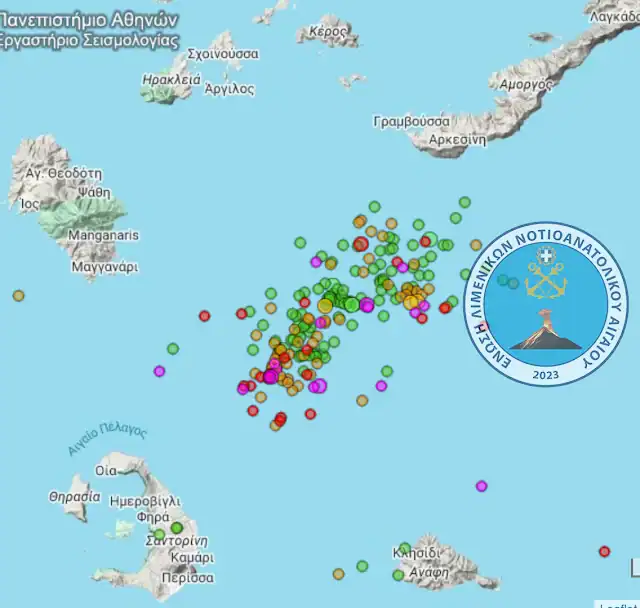The height and width of the screenshot is (608, 640).
Task: Click the Ίος island label
Action: click(30, 203)
